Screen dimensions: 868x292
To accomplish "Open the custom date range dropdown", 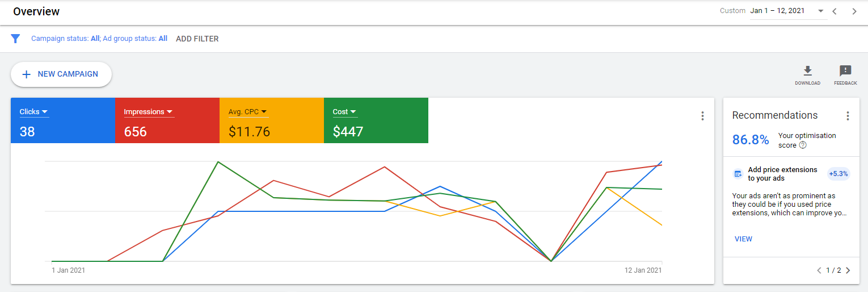I will tap(820, 11).
